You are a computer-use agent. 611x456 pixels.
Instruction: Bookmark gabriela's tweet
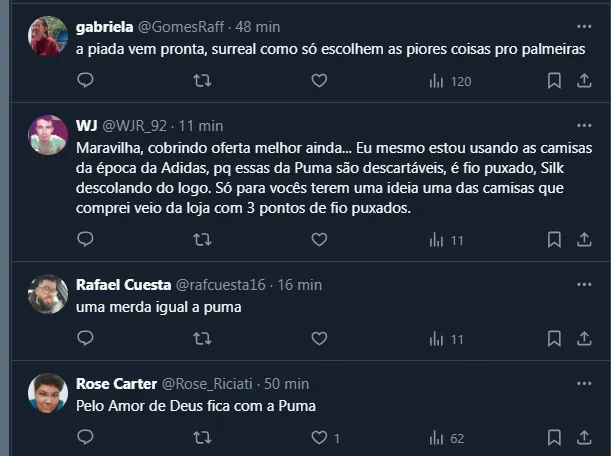tap(554, 81)
